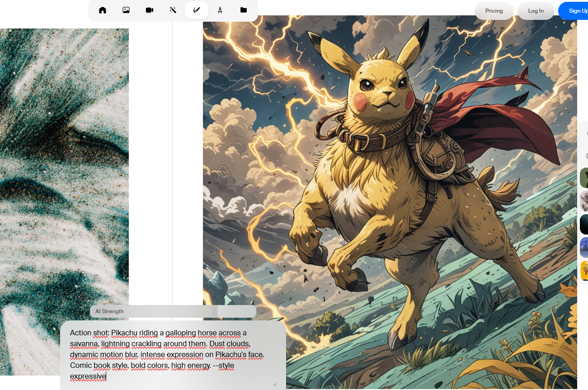Go to the Home page icon
Viewport: 588px width, 390px height.
(x=103, y=10)
